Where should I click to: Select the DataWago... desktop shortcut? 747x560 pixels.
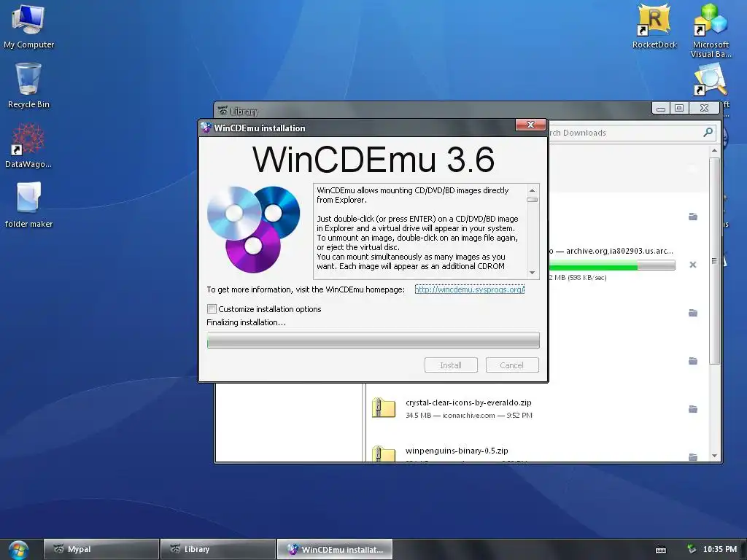coord(28,145)
